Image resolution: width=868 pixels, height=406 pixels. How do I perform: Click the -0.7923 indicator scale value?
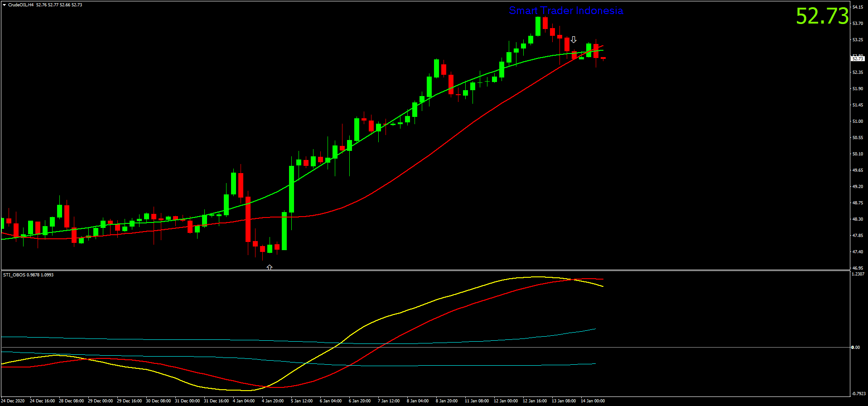click(x=858, y=393)
